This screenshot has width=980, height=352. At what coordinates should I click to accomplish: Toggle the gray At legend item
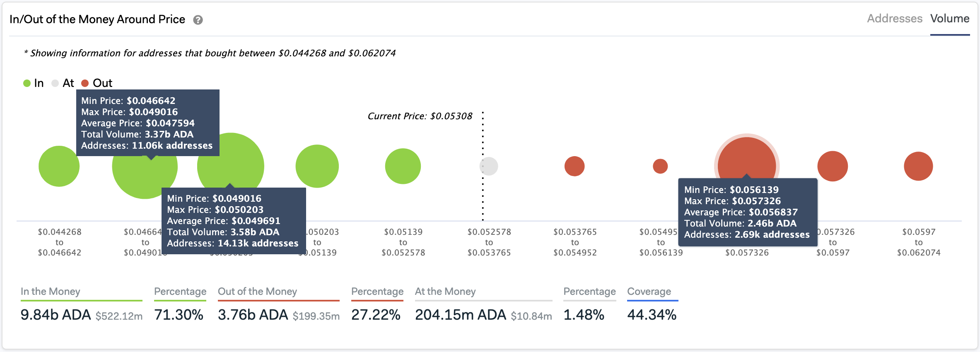[x=63, y=83]
